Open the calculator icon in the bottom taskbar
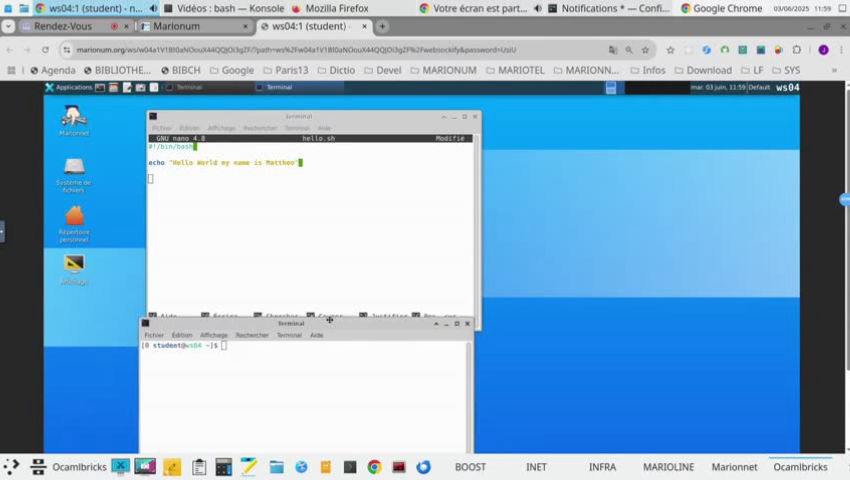850x480 pixels. (x=223, y=467)
